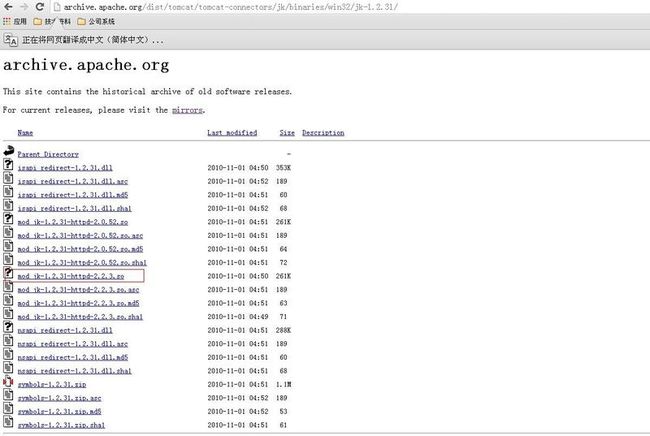Click the address bar URL field

coord(231,7)
